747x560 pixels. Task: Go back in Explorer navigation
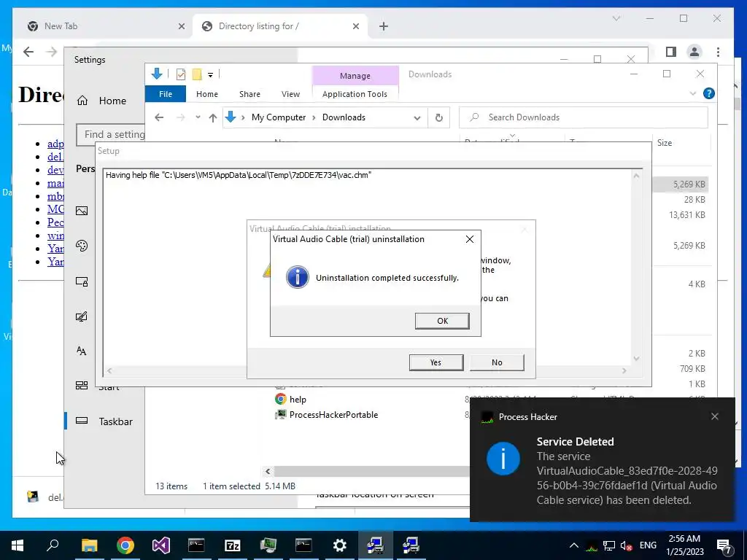[159, 117]
